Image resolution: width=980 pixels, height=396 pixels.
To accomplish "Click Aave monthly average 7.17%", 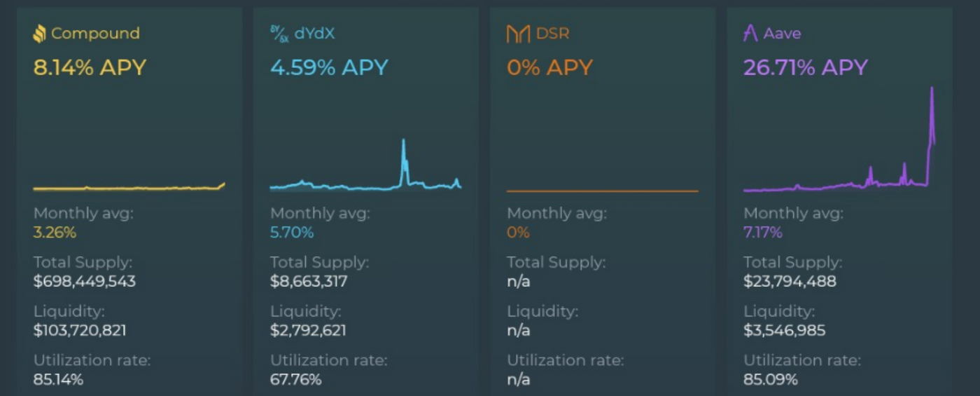I will pyautogui.click(x=763, y=233).
